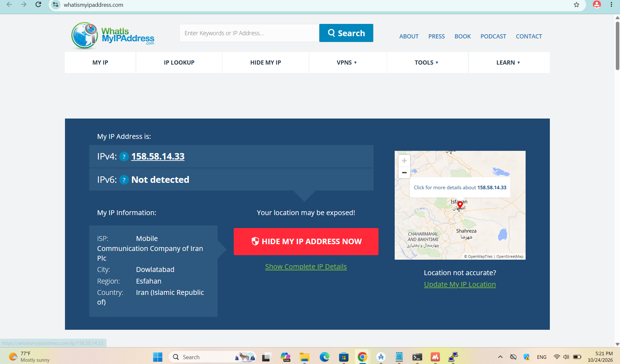The height and width of the screenshot is (364, 620).
Task: Open the Chrome three-dot menu
Action: click(611, 5)
